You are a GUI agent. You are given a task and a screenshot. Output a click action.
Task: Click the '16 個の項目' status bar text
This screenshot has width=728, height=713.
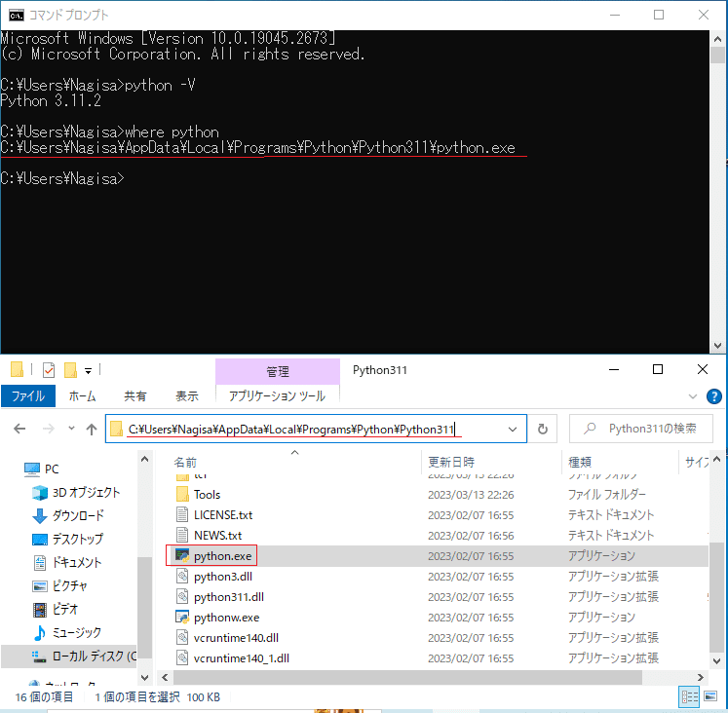[x=44, y=696]
